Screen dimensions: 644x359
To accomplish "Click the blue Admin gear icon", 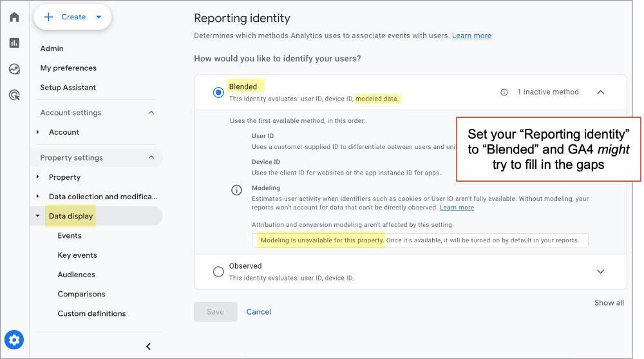I will (14, 340).
